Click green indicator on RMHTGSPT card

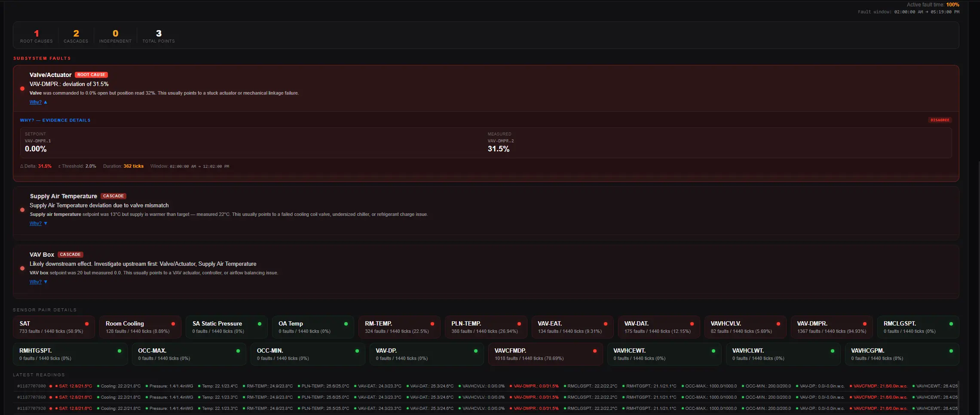pos(119,351)
